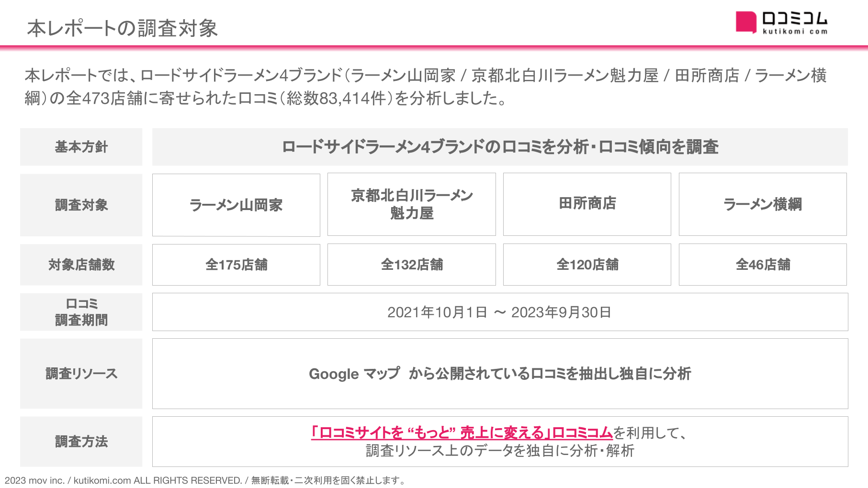
Task: Click the Google マップ resource description text
Action: pos(500,374)
